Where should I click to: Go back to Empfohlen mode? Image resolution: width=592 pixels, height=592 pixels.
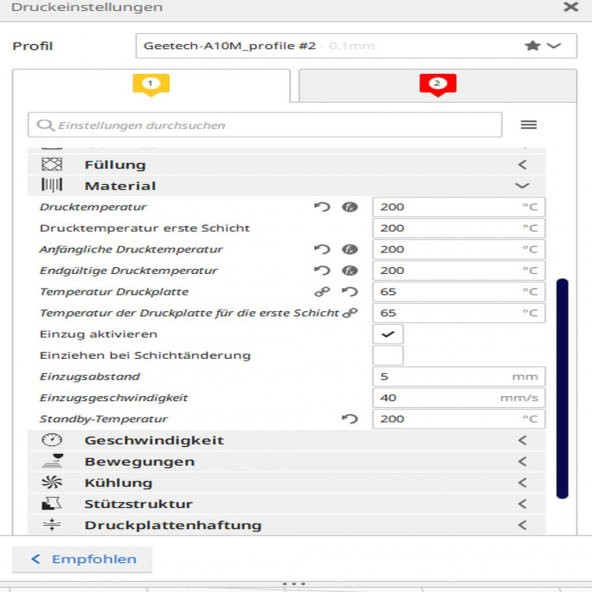[x=82, y=559]
